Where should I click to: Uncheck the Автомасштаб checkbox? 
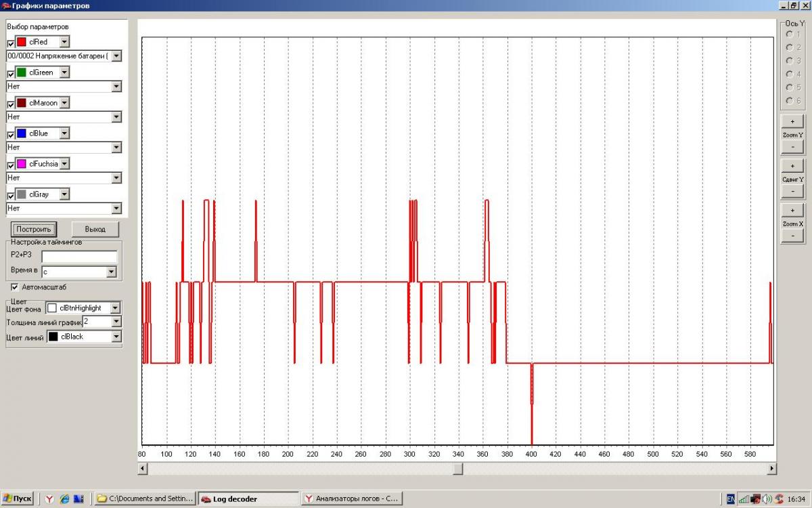[x=15, y=287]
